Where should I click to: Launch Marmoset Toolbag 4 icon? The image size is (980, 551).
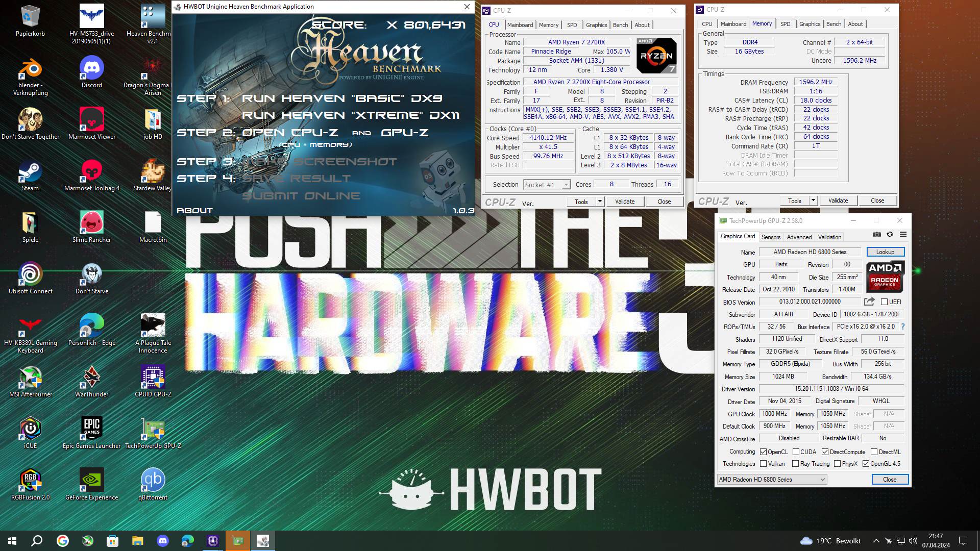[92, 175]
